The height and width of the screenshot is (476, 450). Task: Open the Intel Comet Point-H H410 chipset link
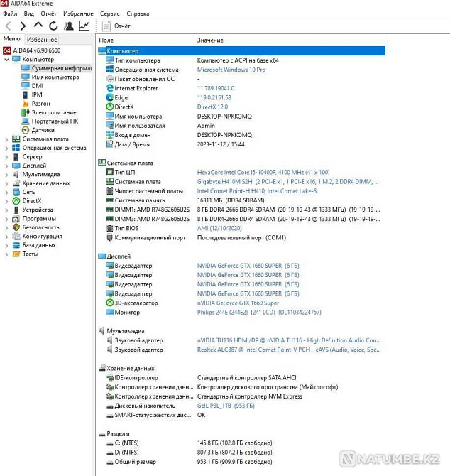coord(257,191)
